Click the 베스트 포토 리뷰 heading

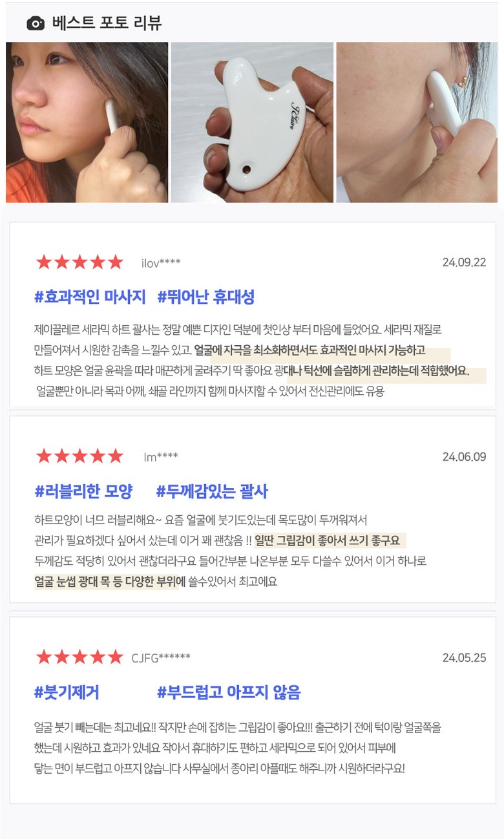(107, 24)
